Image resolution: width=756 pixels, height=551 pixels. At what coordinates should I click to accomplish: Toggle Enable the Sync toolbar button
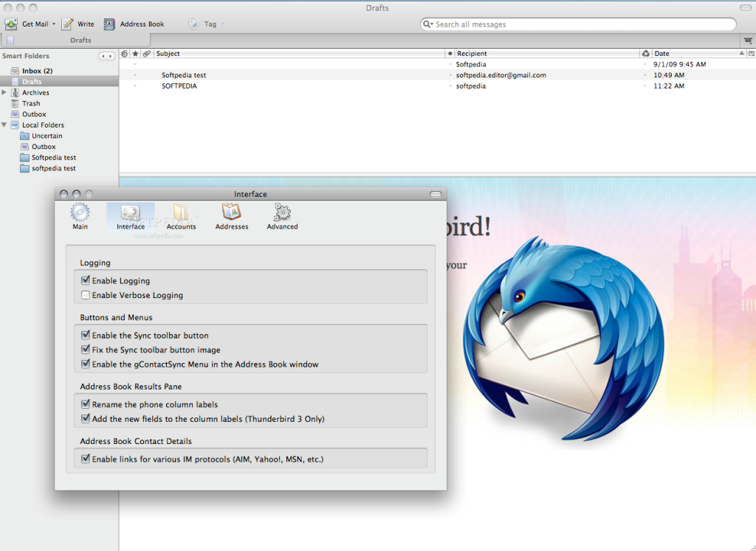[x=86, y=335]
